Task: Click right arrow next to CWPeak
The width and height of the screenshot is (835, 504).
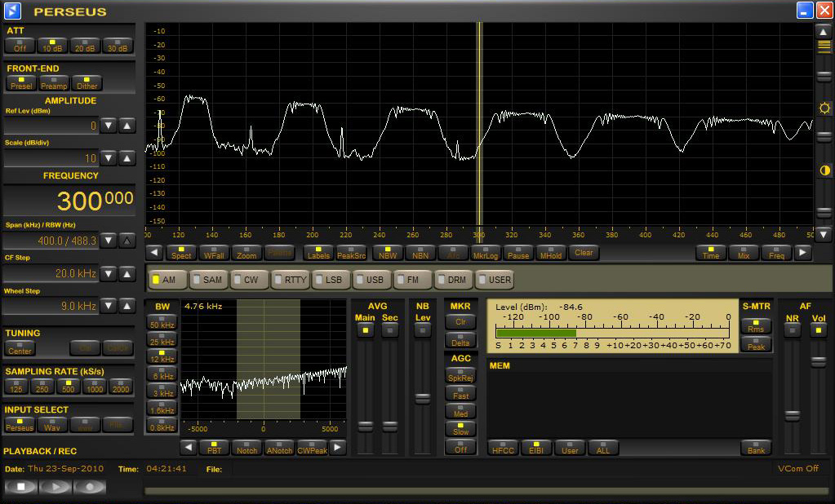Action: tap(338, 448)
